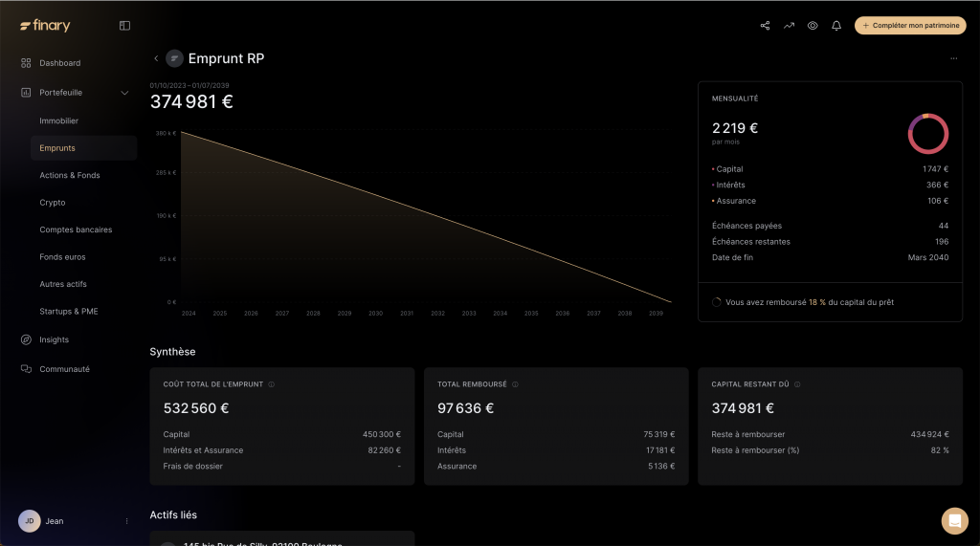Click the Assurance 106 € row
Image resolution: width=980 pixels, height=546 pixels.
point(830,201)
